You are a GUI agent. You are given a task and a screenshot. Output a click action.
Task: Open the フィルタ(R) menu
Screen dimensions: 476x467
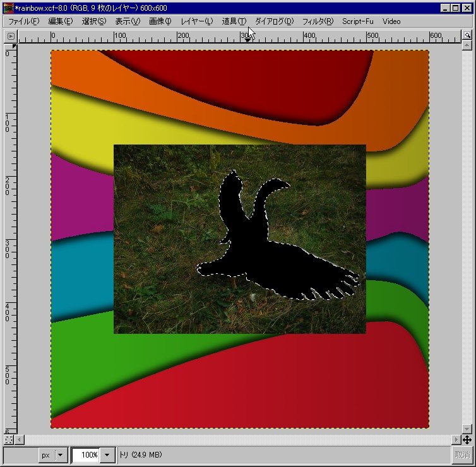(318, 21)
